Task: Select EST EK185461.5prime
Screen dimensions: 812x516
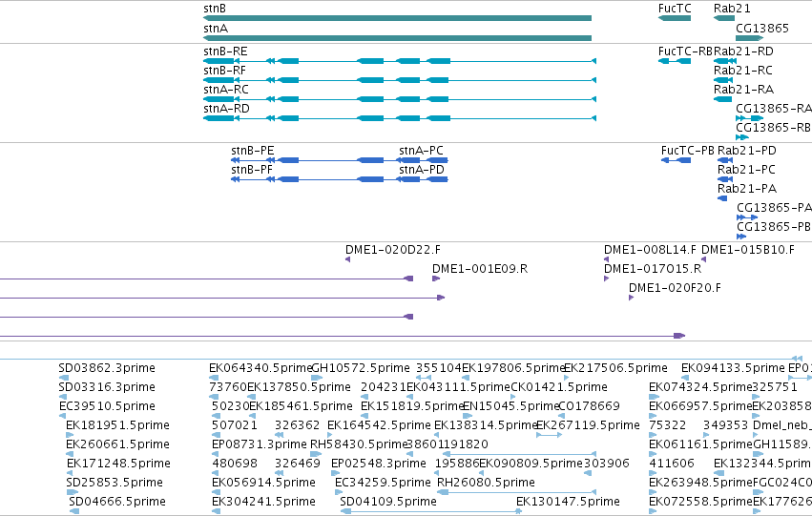Action: point(301,407)
